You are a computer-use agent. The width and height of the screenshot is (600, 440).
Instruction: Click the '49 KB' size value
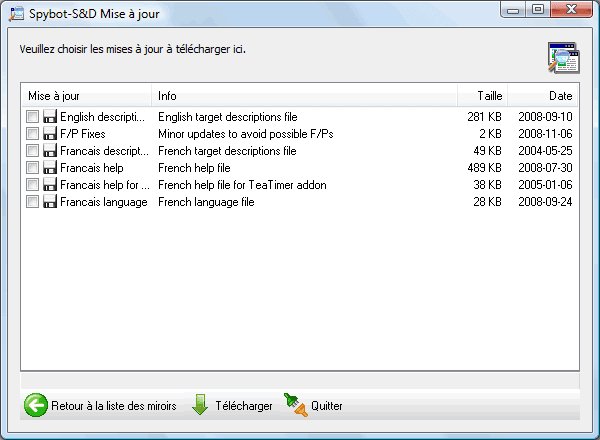pyautogui.click(x=487, y=151)
